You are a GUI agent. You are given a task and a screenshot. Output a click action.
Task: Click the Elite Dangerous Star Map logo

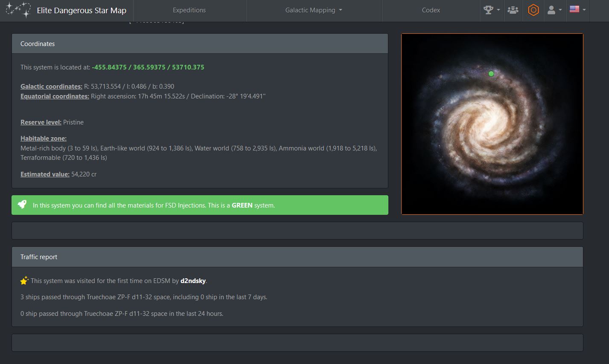(18, 10)
